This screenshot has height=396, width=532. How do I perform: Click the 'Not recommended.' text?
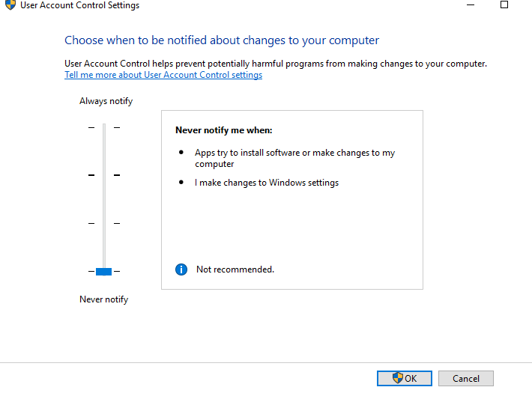coord(235,269)
